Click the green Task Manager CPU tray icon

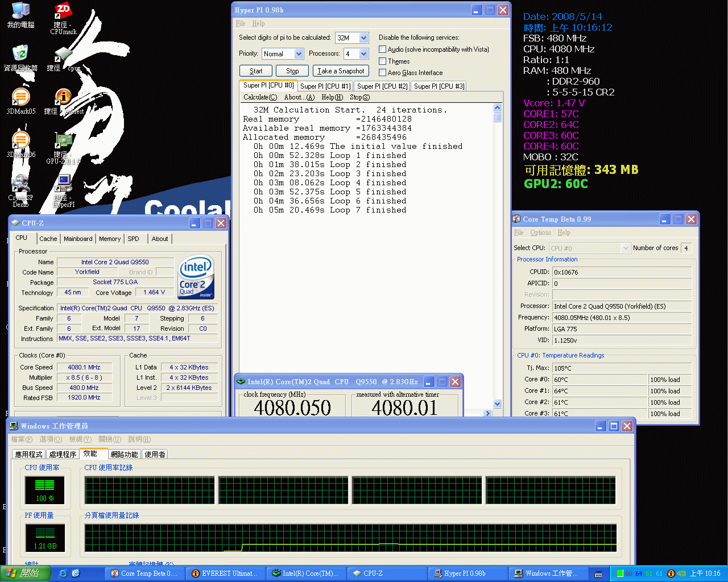[x=620, y=573]
